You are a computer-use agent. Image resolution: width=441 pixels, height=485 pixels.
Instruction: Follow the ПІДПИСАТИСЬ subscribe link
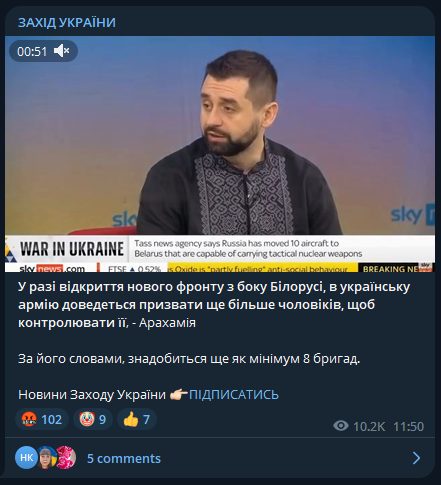pyautogui.click(x=234, y=394)
